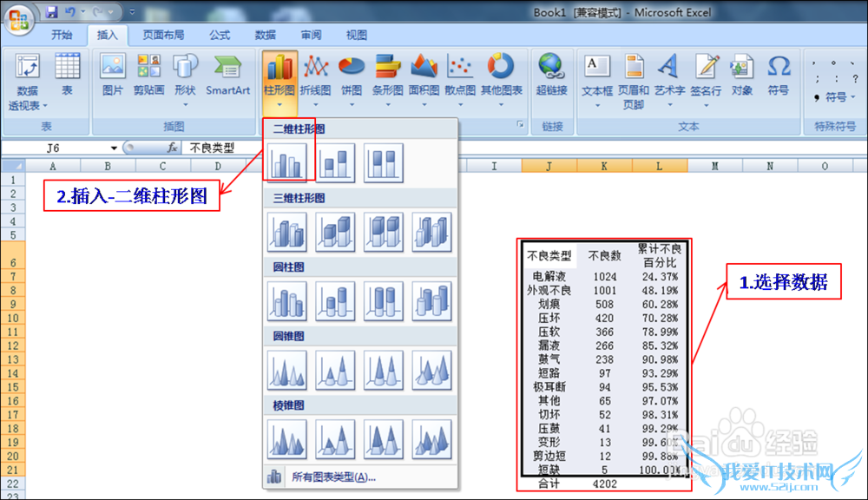Select the cell with value 1024

pos(604,276)
